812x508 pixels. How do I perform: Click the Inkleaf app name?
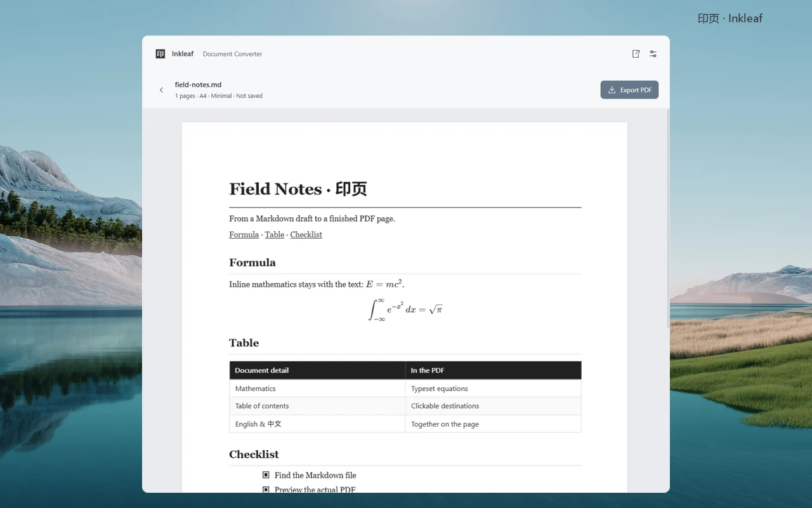coord(183,54)
